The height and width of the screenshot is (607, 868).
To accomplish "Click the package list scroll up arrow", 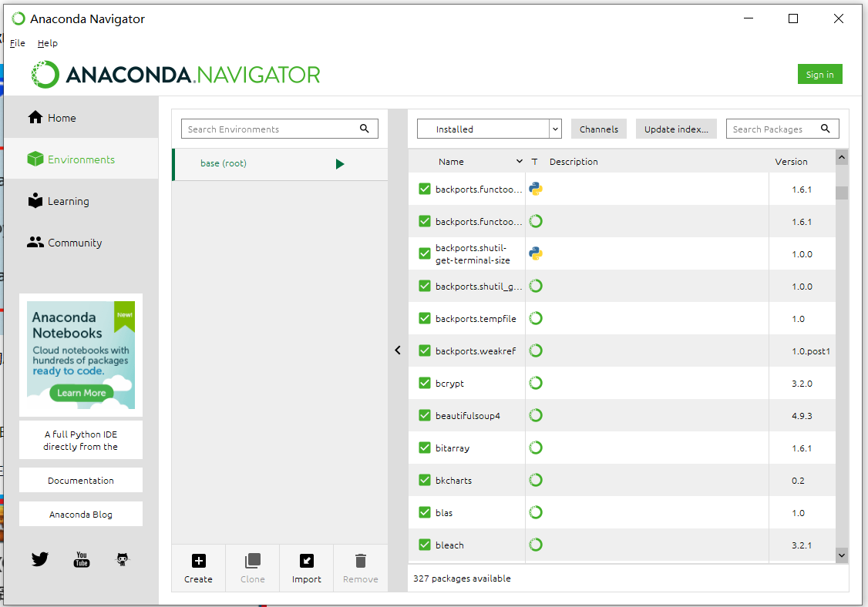I will (x=842, y=157).
